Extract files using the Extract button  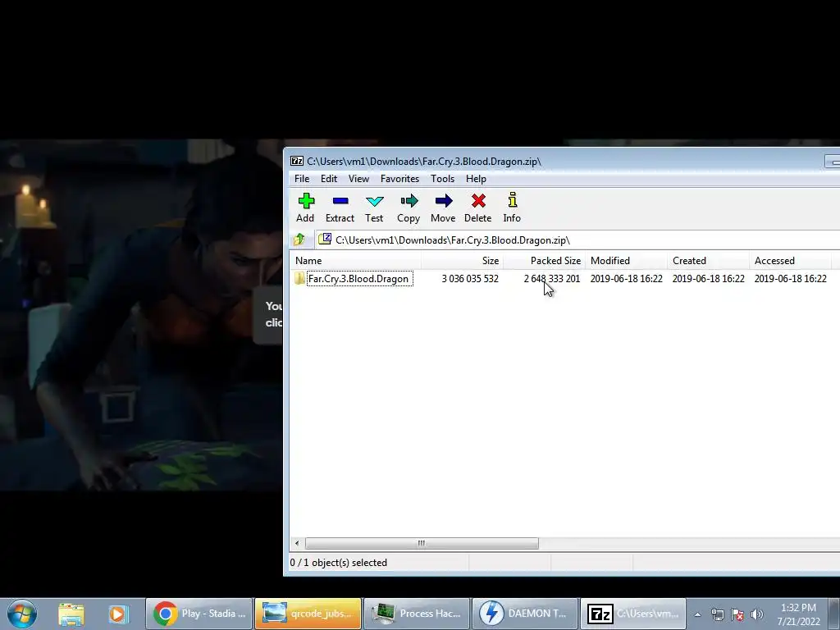(x=340, y=208)
